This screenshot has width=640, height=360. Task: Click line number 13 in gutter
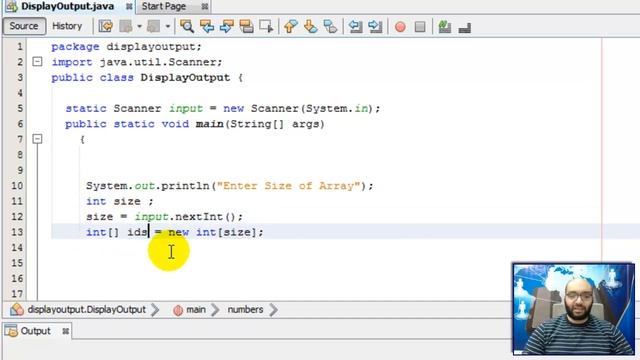[17, 232]
